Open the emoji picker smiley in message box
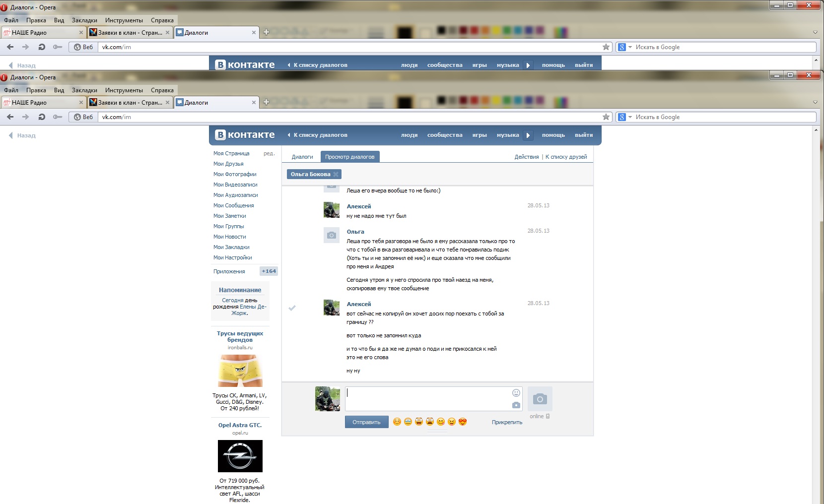Image resolution: width=824 pixels, height=504 pixels. tap(516, 393)
